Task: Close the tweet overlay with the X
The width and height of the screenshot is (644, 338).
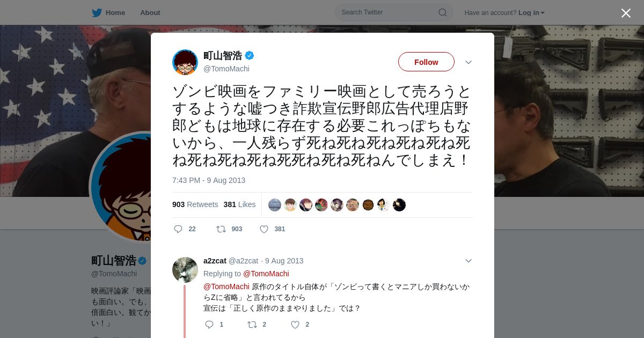Action: [626, 13]
